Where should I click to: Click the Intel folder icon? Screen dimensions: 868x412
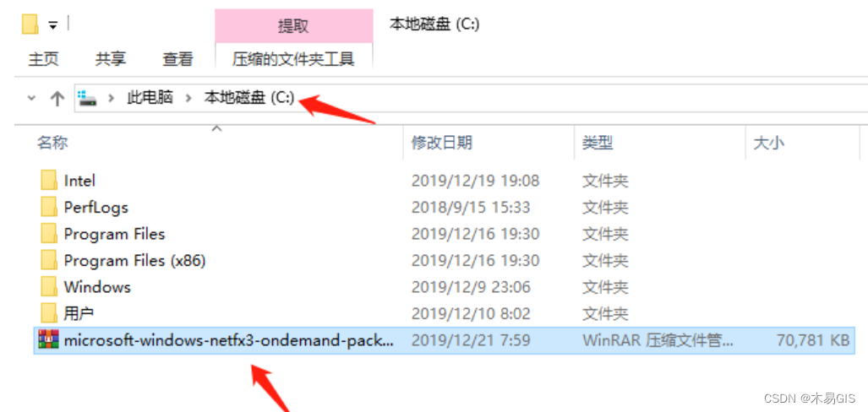[49, 181]
